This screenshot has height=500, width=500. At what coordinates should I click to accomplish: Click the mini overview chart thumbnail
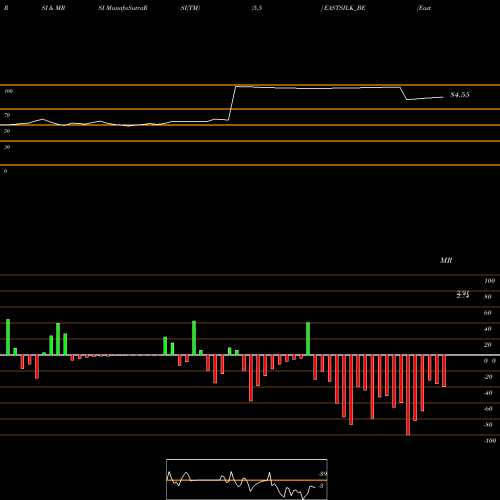point(247,479)
